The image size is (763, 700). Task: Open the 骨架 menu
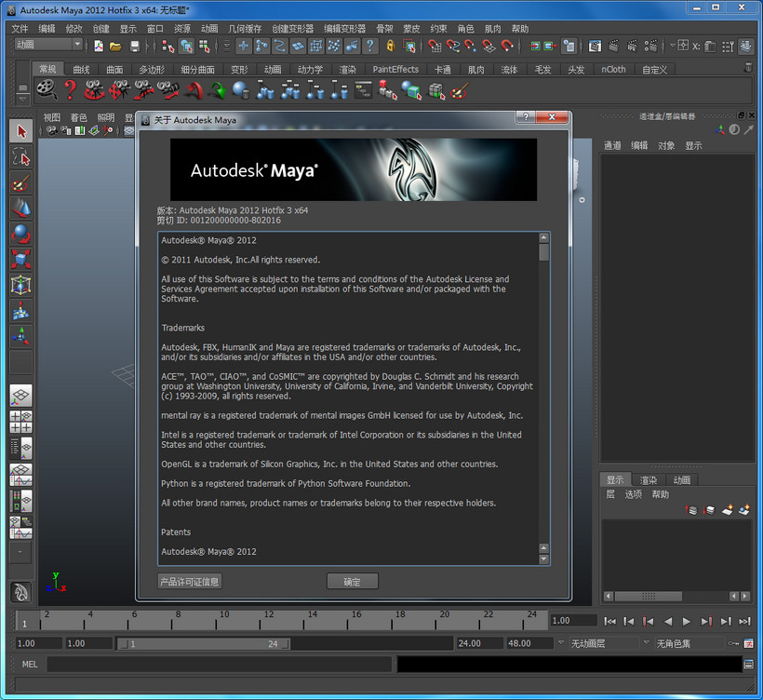pyautogui.click(x=384, y=29)
